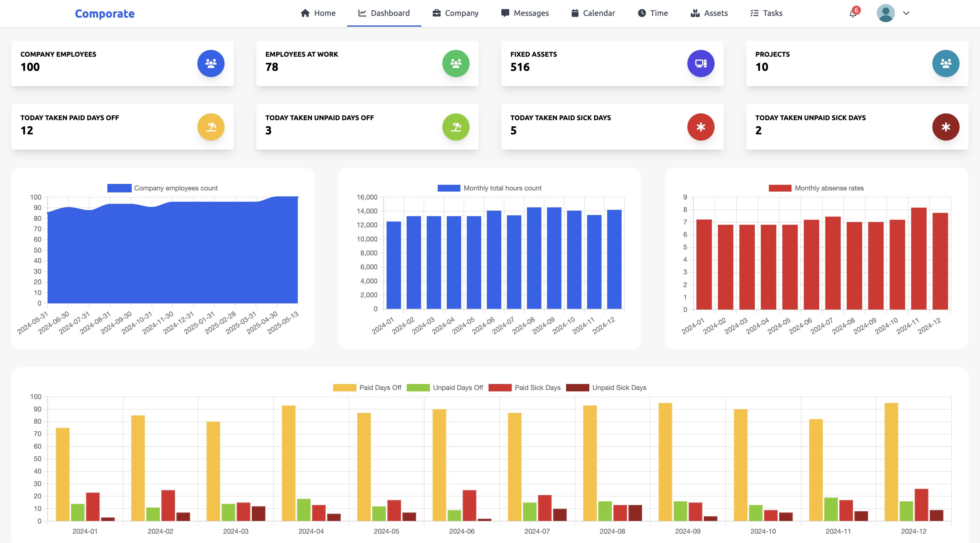Click the Comporate logo link
The height and width of the screenshot is (543, 980).
104,14
